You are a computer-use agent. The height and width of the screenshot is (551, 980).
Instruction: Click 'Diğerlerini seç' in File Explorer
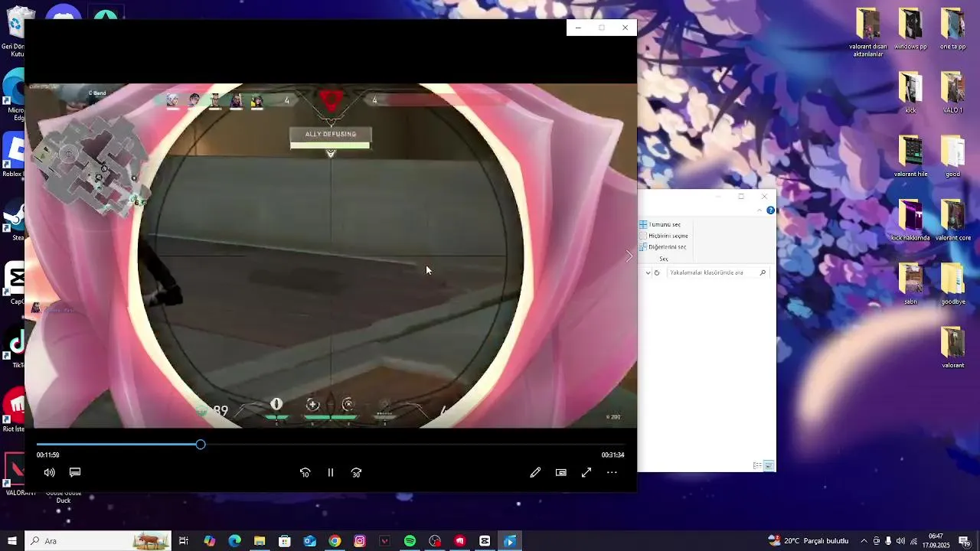pos(663,247)
